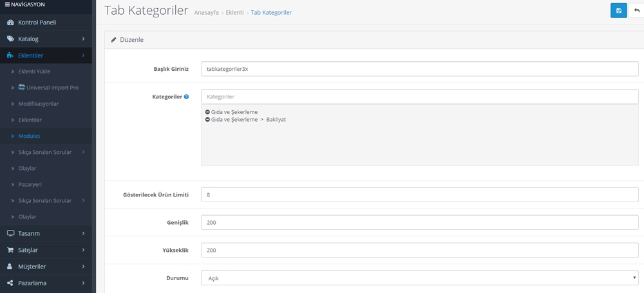Viewport: 644px width, 293px height.
Task: Click the blue save icon button
Action: pyautogui.click(x=618, y=11)
